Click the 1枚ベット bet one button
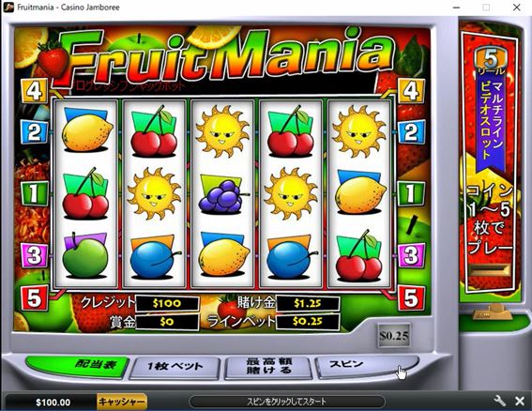The image size is (532, 411). 175,367
